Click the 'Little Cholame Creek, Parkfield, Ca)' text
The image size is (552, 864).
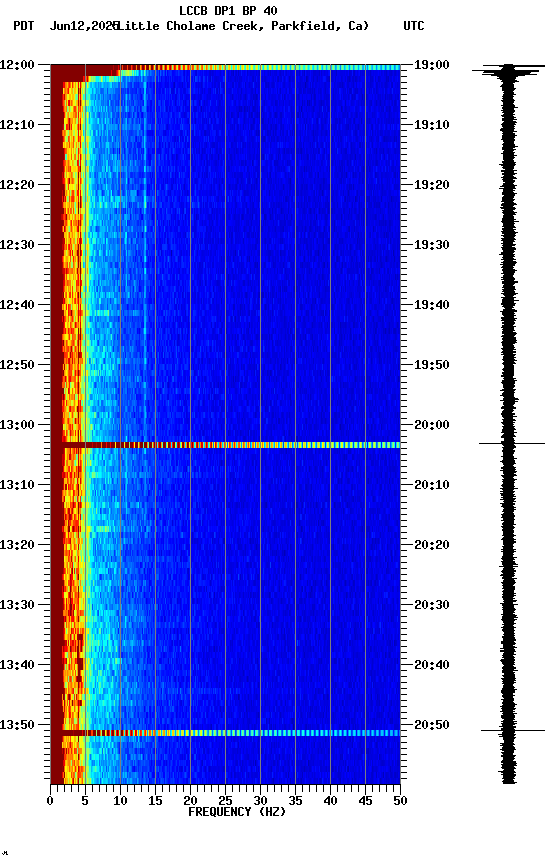pos(243,26)
